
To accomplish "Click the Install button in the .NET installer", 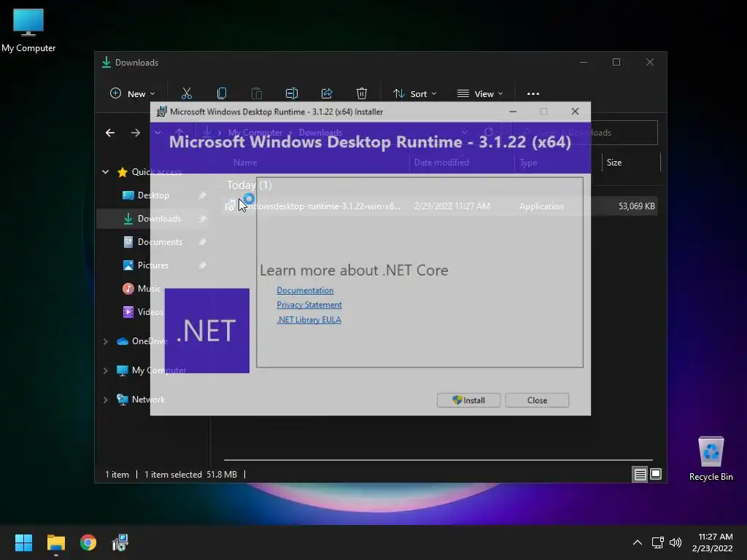I will click(x=468, y=400).
